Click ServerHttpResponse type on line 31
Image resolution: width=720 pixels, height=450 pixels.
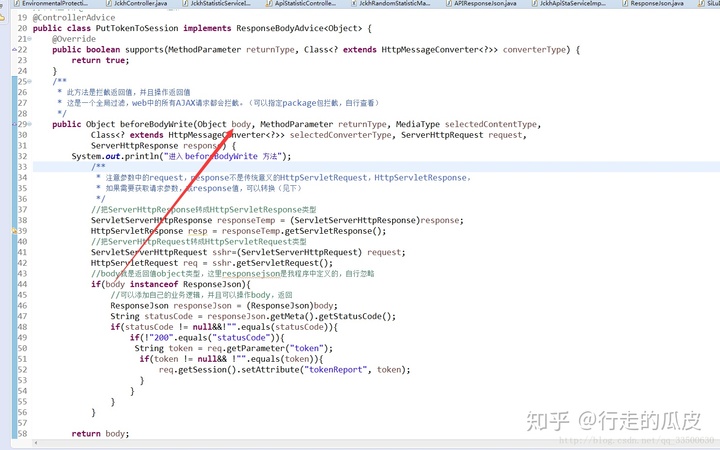pos(134,146)
